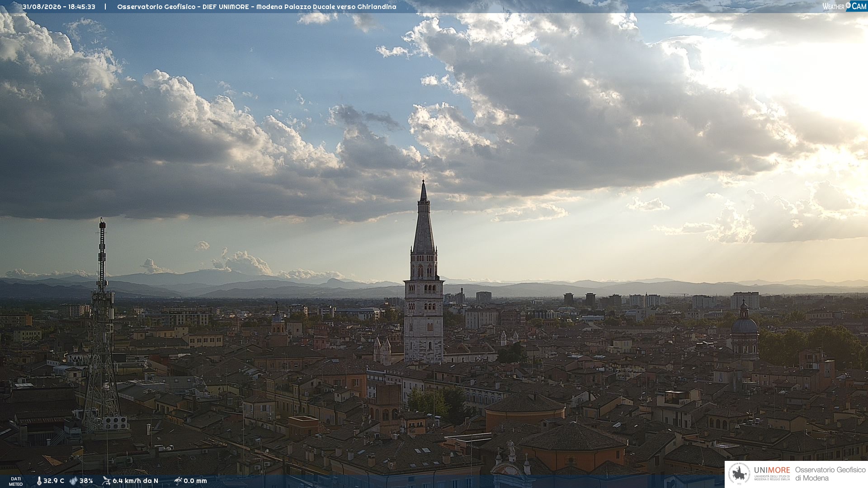This screenshot has width=868, height=488.
Task: Click the humidity water drops icon
Action: coord(73,481)
